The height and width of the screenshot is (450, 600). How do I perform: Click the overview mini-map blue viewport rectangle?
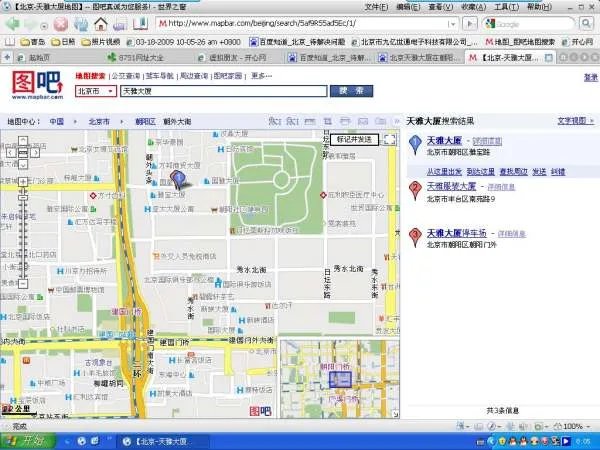point(340,379)
